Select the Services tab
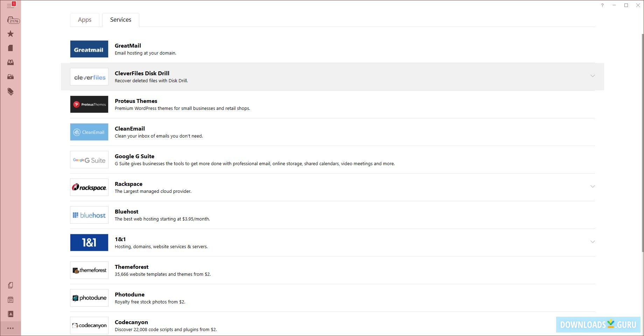 click(121, 20)
